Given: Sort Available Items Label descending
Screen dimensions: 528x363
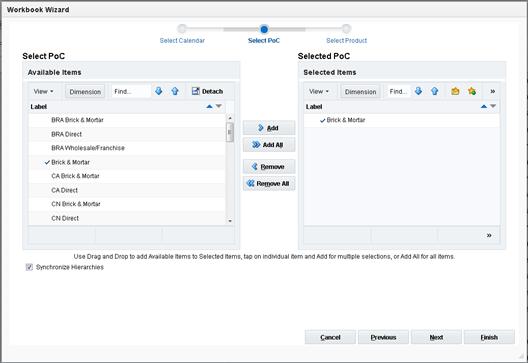Looking at the screenshot, I should (219, 106).
